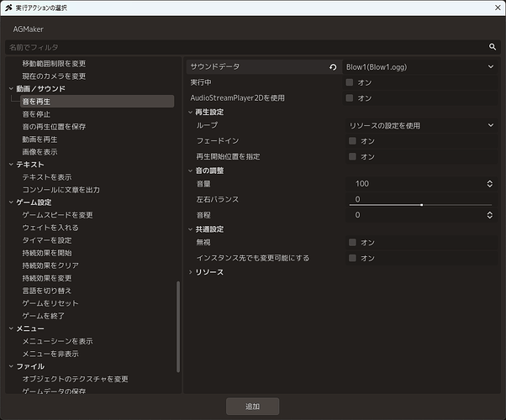Click the 追加 button
The height and width of the screenshot is (420, 506).
(x=252, y=407)
